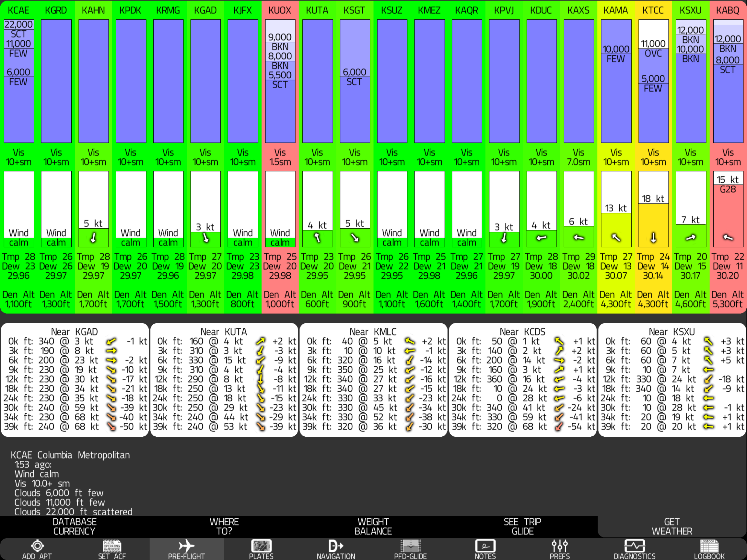Switch to DATABASE CURRENCY tab
This screenshot has height=560, width=747.
pos(75,526)
